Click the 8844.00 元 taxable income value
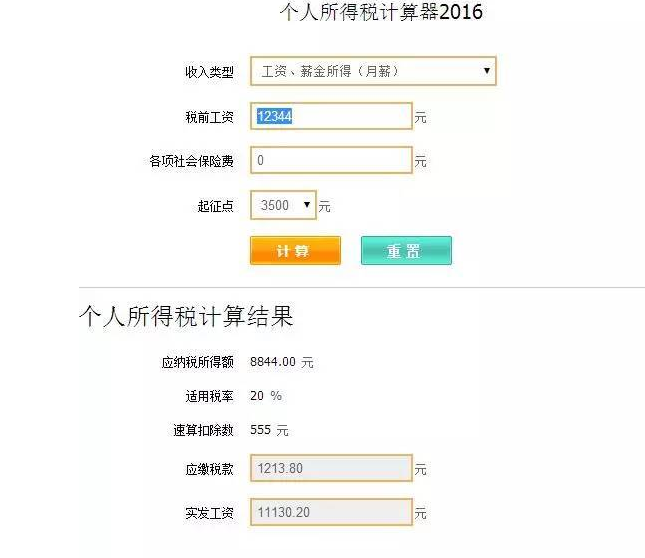Screen dimensions: 645x558 point(281,362)
